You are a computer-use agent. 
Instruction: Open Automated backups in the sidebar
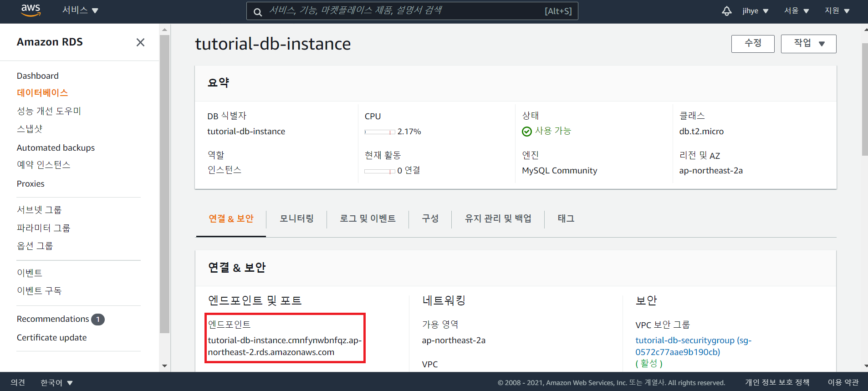(56, 147)
